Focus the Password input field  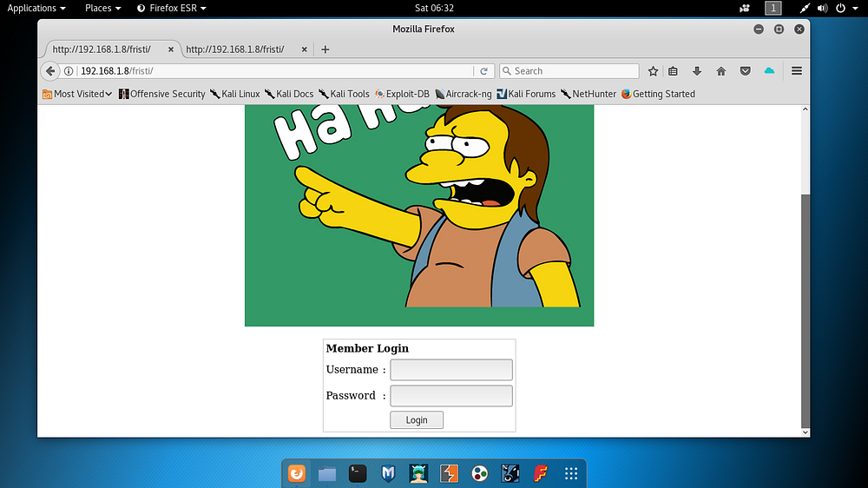[x=451, y=395]
